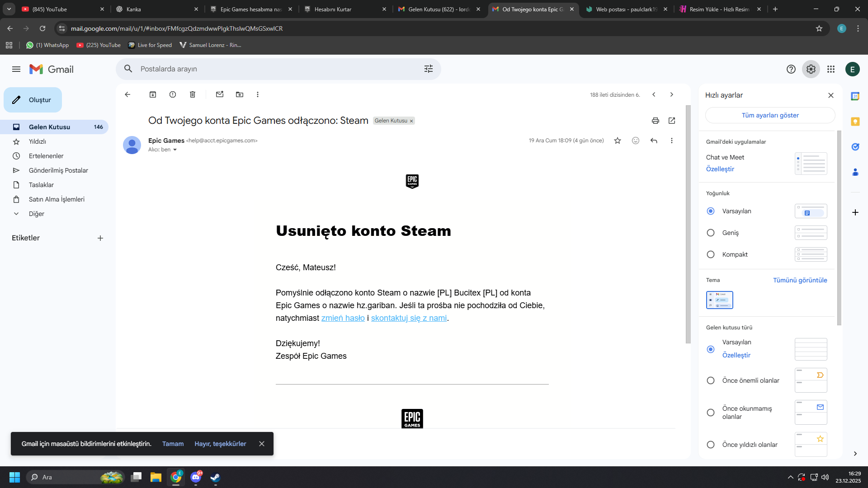Image resolution: width=868 pixels, height=488 pixels.
Task: Close the Hızlı ayarlar panel
Action: click(x=831, y=95)
